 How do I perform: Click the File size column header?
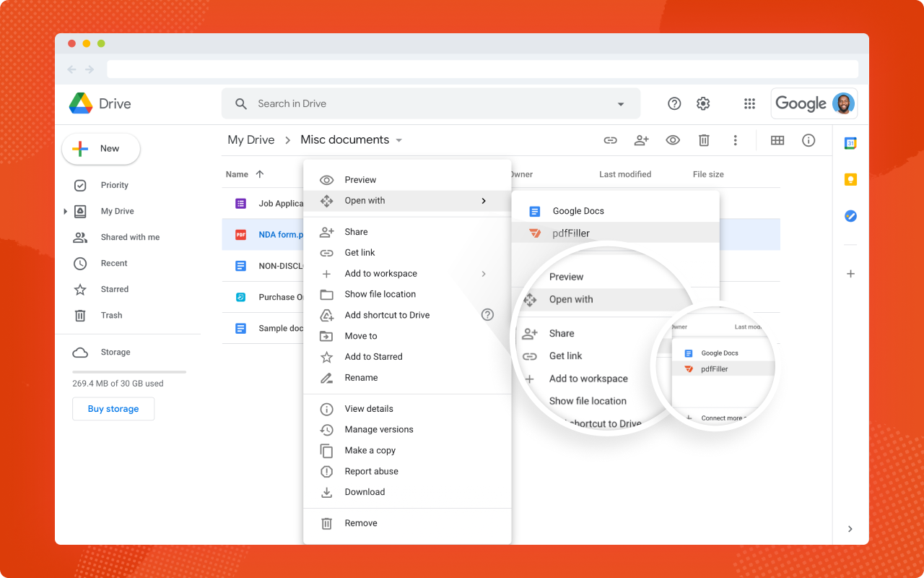coord(708,174)
